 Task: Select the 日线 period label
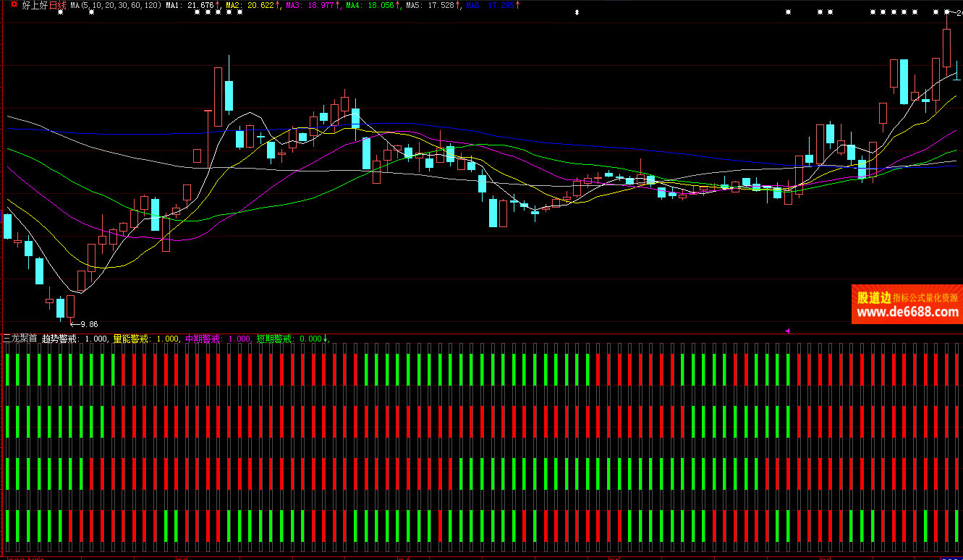pos(57,5)
